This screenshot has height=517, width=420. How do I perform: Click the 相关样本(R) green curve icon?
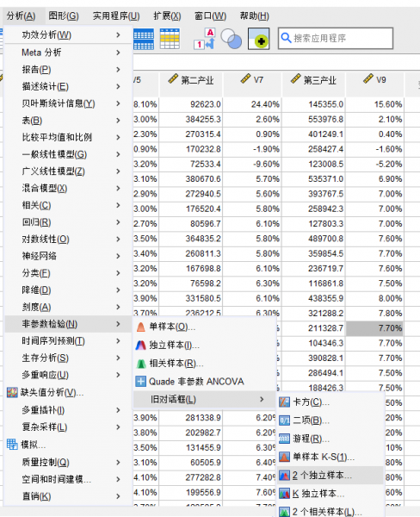coord(140,364)
